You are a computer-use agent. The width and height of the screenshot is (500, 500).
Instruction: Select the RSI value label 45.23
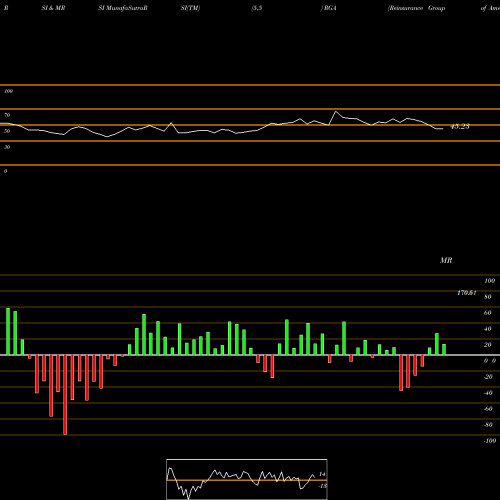click(x=460, y=127)
